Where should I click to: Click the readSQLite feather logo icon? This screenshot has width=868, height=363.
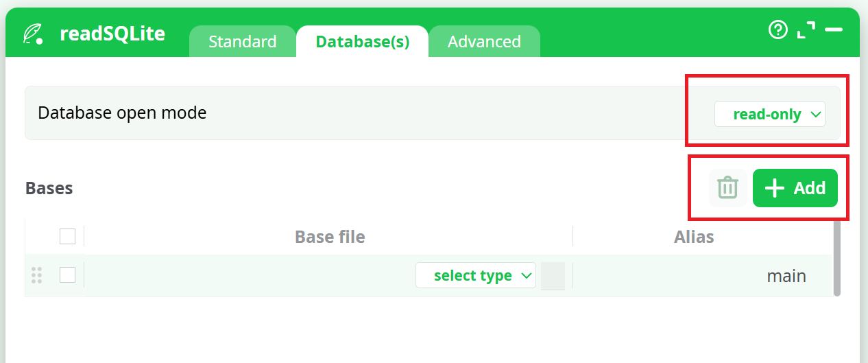(33, 34)
